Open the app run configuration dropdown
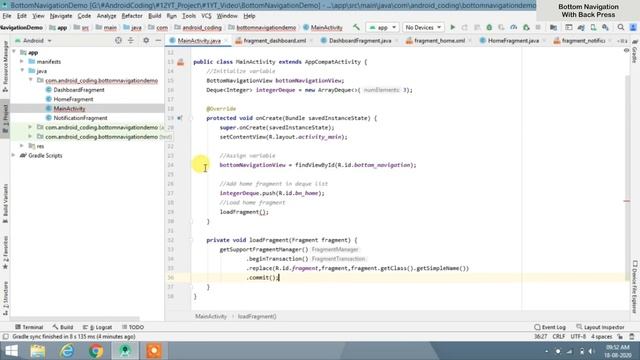Viewport: 640px width, 360px height. (382, 27)
